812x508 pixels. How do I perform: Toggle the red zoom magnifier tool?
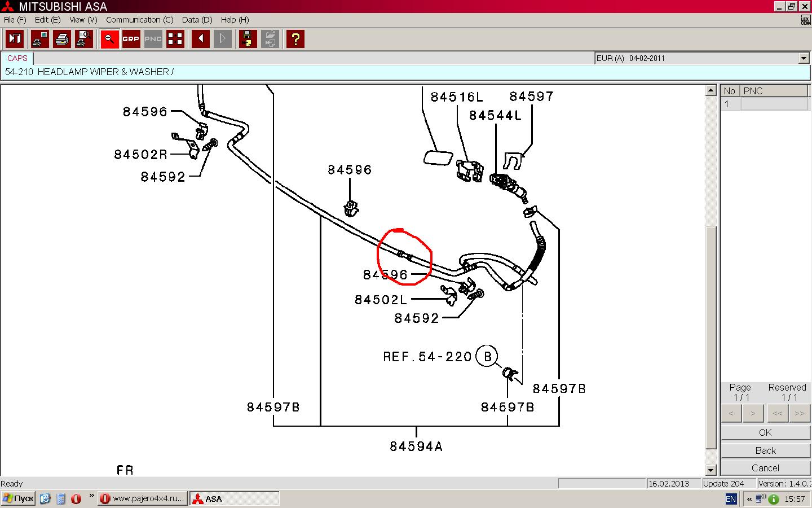pos(109,39)
